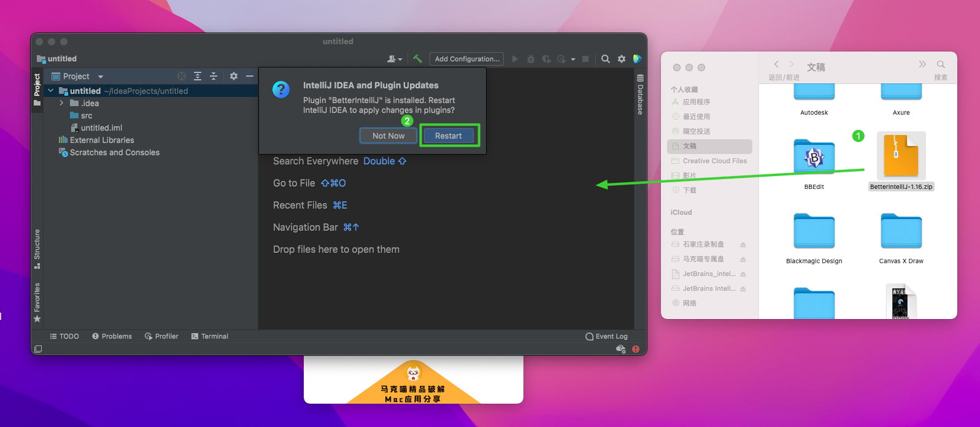This screenshot has height=427, width=980.
Task: Click Finder back arrow
Action: [776, 64]
